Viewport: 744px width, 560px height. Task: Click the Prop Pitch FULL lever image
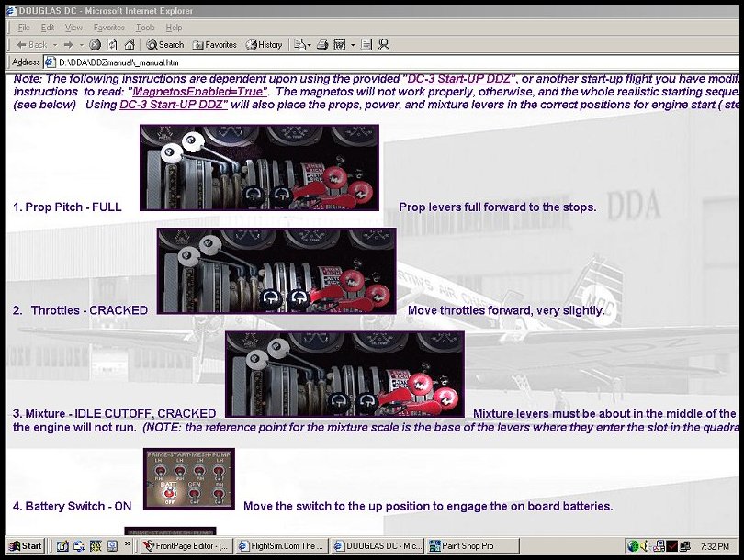click(259, 168)
